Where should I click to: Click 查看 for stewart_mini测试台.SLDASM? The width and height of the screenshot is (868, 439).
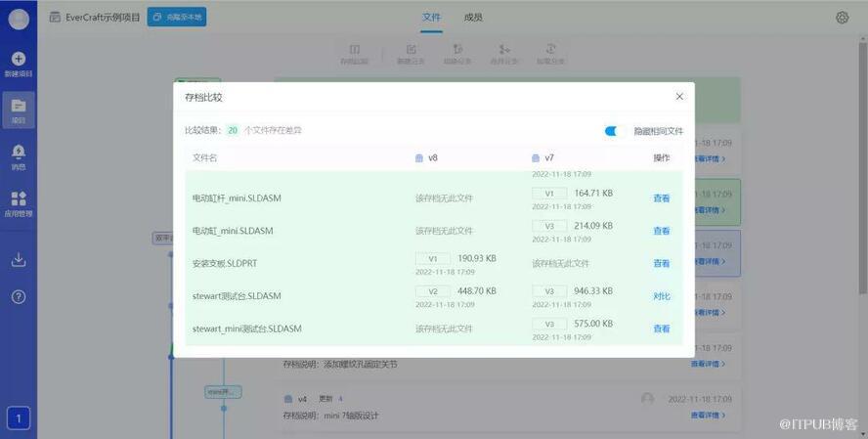pyautogui.click(x=662, y=329)
